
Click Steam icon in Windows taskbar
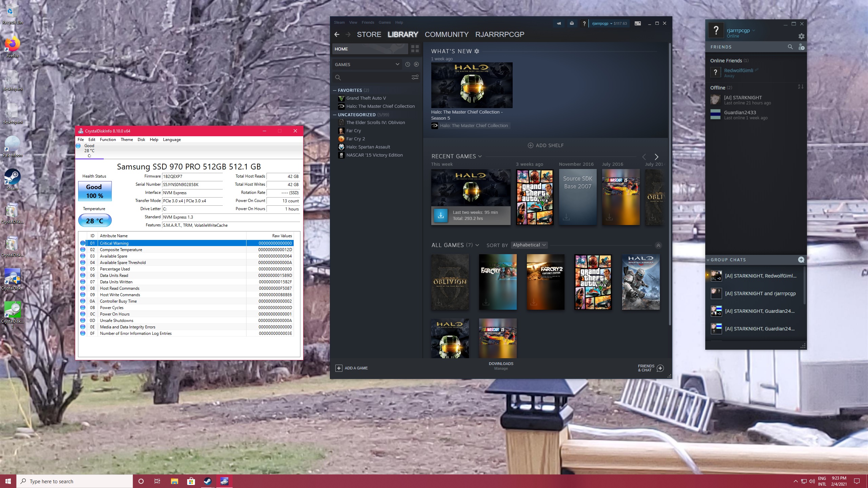(x=208, y=481)
